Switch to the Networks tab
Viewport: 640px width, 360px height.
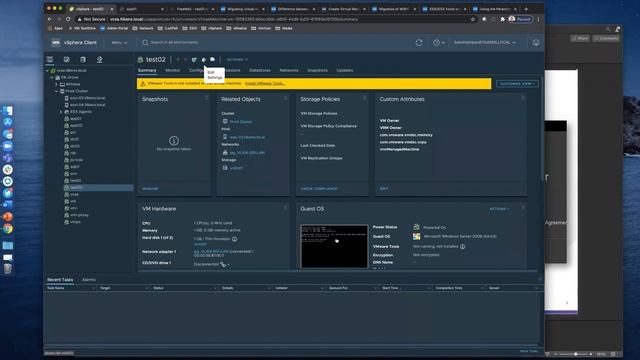click(289, 70)
